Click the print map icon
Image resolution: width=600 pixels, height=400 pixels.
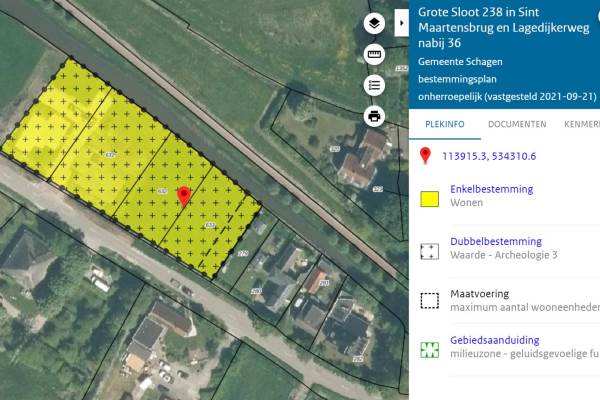click(375, 116)
